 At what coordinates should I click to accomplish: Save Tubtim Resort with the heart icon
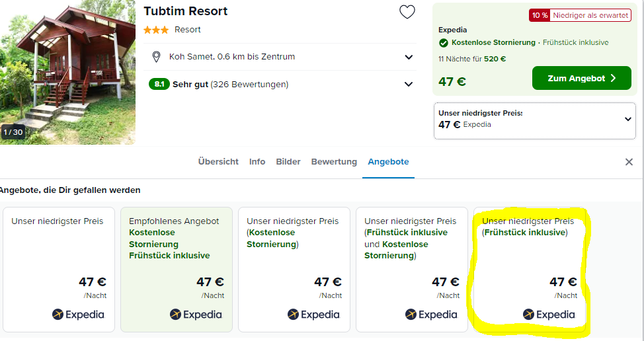coord(407,12)
